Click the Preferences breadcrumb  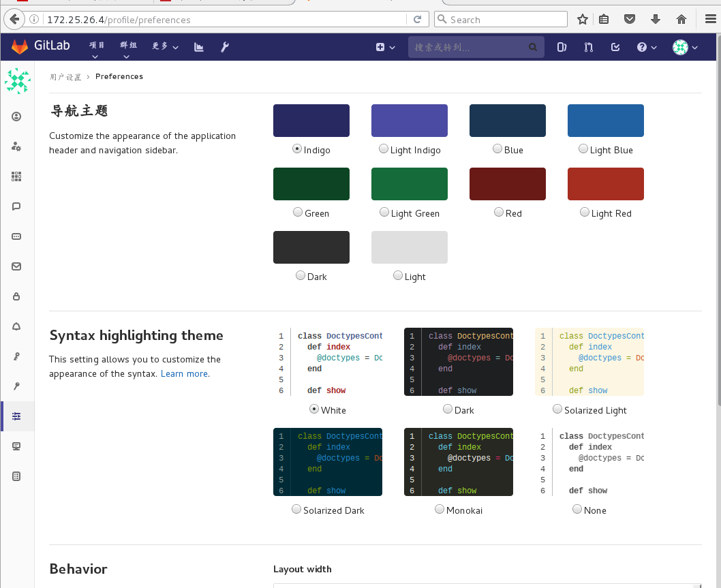click(x=119, y=76)
